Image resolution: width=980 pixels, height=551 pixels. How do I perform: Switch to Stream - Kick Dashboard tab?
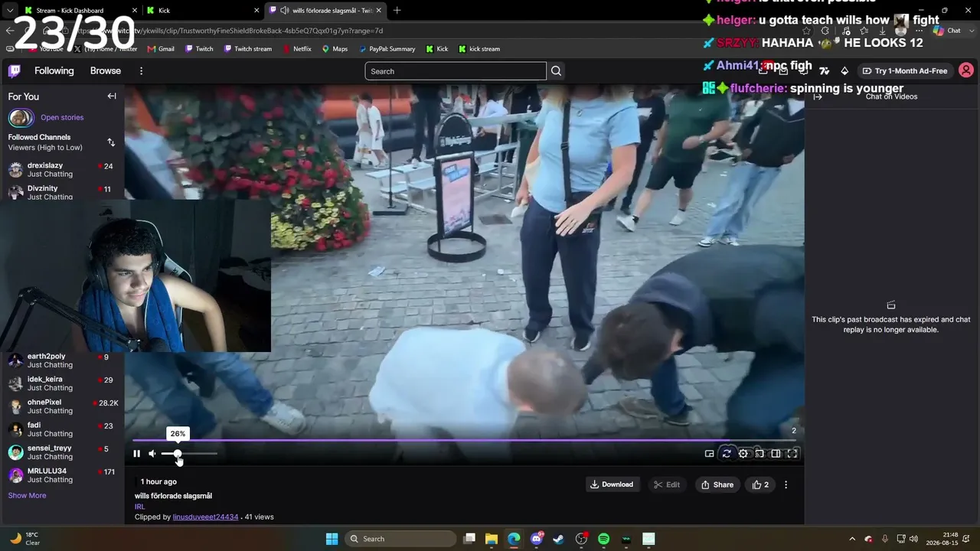point(80,11)
